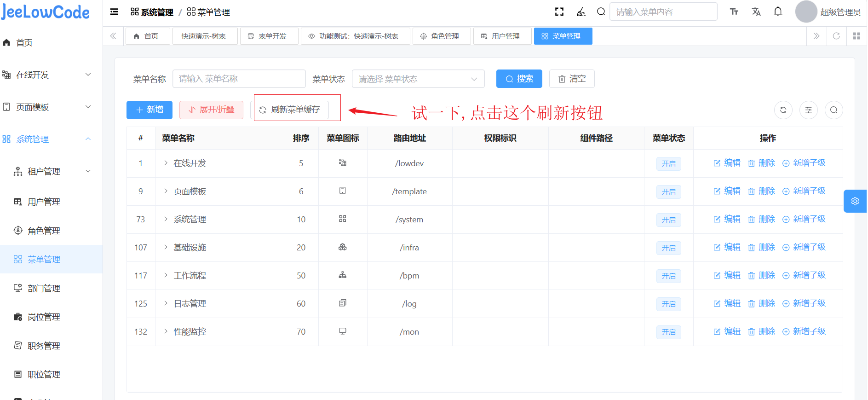Click the font size icon in header

point(734,12)
